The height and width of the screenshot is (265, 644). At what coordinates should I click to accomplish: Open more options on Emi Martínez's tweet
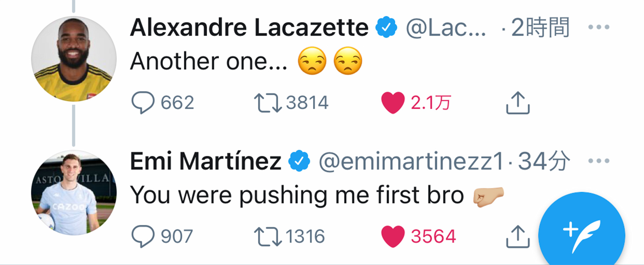click(x=599, y=161)
